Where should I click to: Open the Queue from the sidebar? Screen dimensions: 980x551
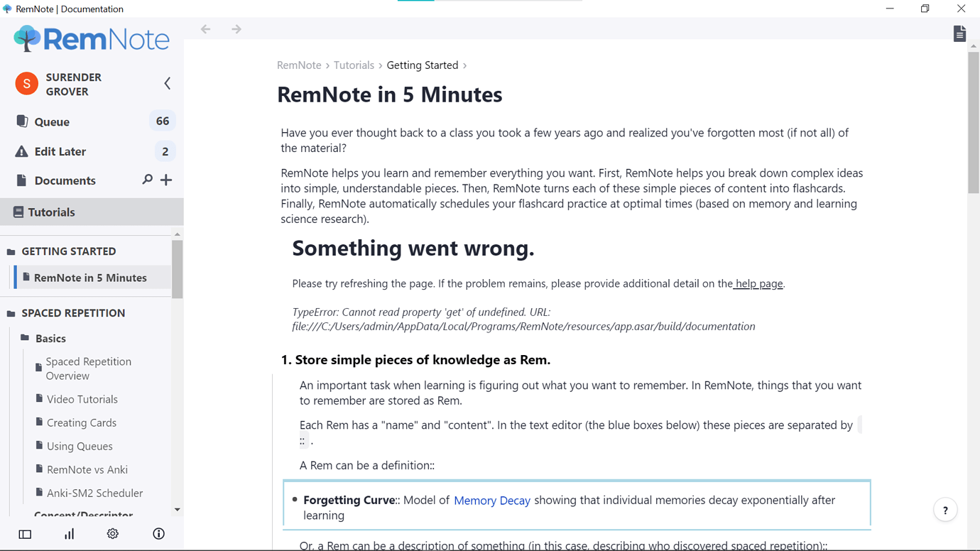point(52,121)
